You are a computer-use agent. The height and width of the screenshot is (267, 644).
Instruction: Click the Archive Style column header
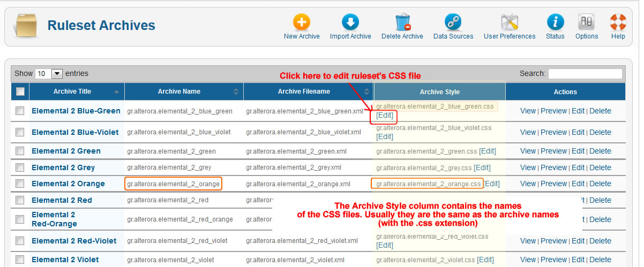coord(439,91)
